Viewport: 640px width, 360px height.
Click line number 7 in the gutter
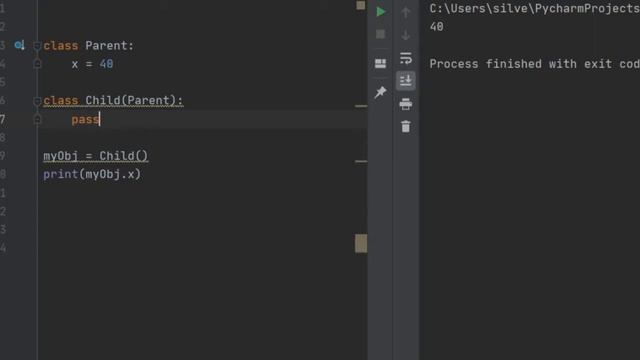coord(3,120)
